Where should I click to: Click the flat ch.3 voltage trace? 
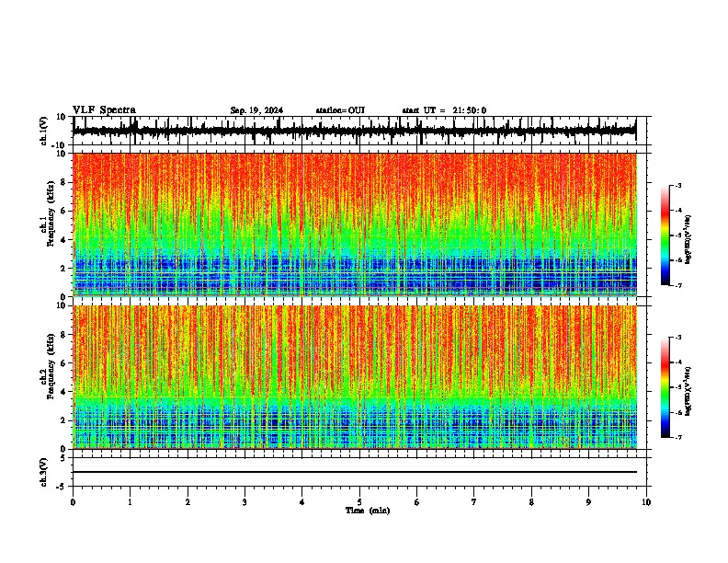[355, 472]
